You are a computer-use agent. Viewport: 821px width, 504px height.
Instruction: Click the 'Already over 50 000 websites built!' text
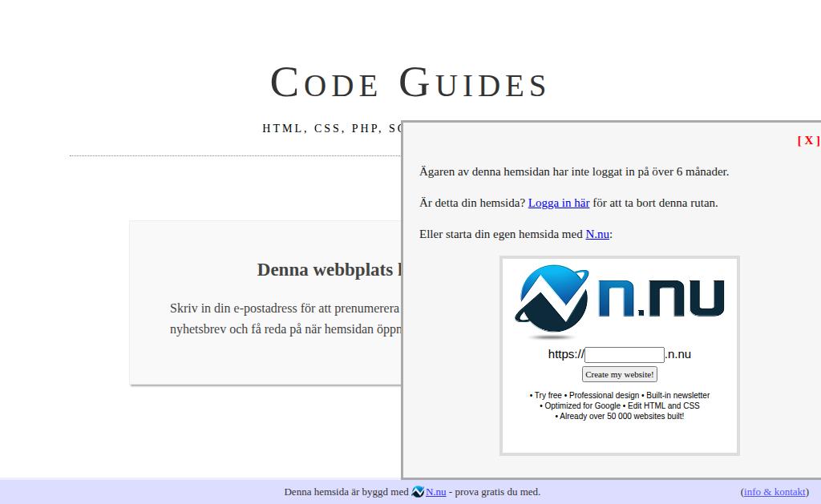[x=620, y=417]
